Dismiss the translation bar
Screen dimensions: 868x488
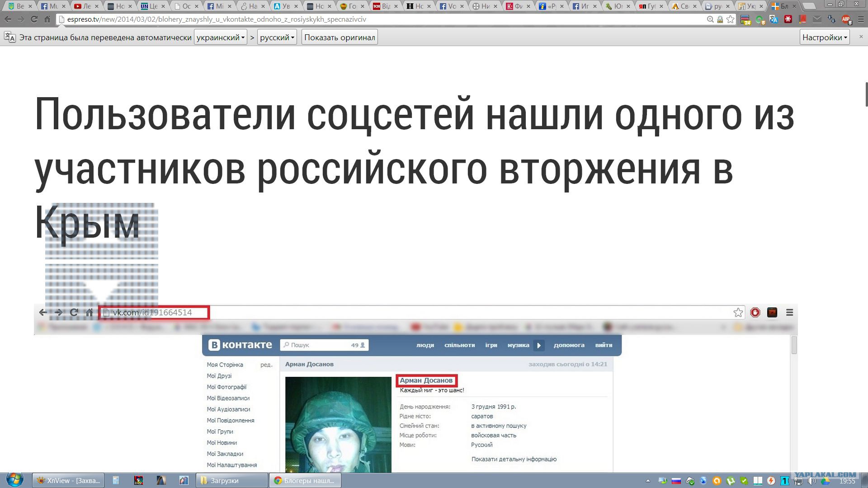pos(861,37)
